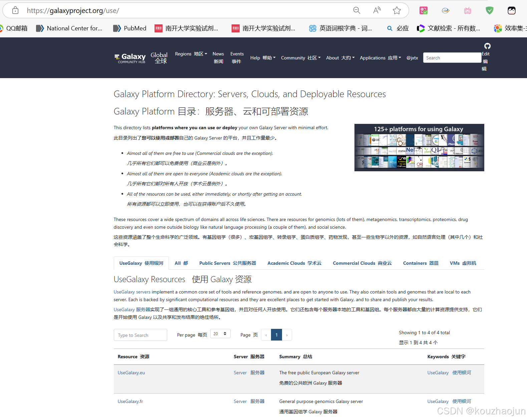Switch to the Commercial Clouds 商业云 tab
This screenshot has height=420, width=527.
point(362,263)
